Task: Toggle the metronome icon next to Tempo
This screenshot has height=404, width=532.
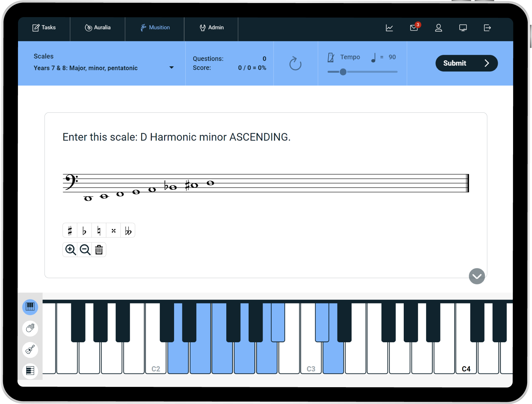Action: pos(331,57)
